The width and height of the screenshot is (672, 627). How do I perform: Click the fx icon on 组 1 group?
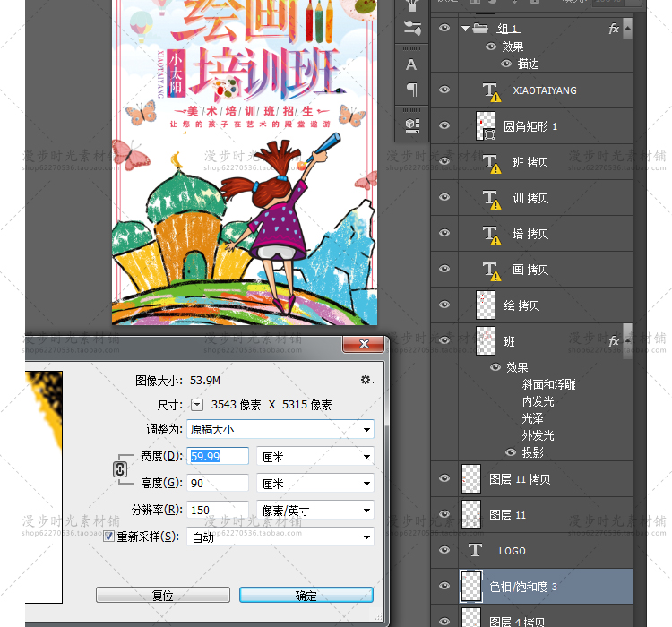click(614, 29)
